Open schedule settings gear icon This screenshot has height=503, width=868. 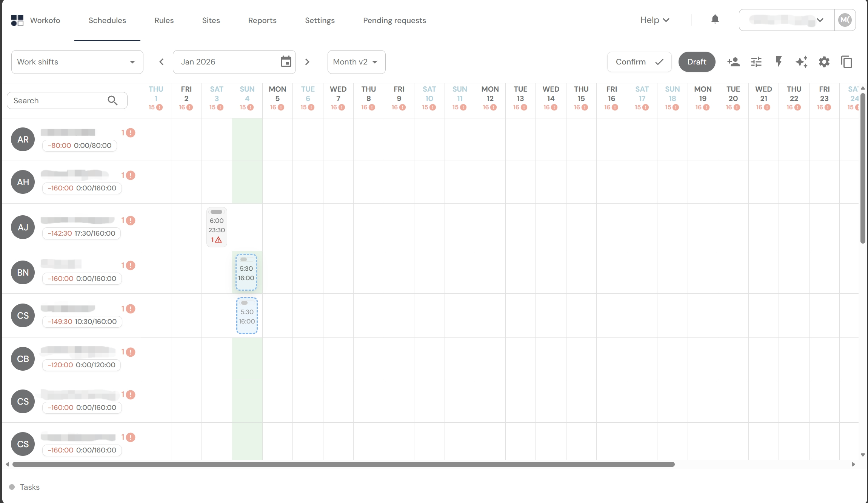coord(824,62)
